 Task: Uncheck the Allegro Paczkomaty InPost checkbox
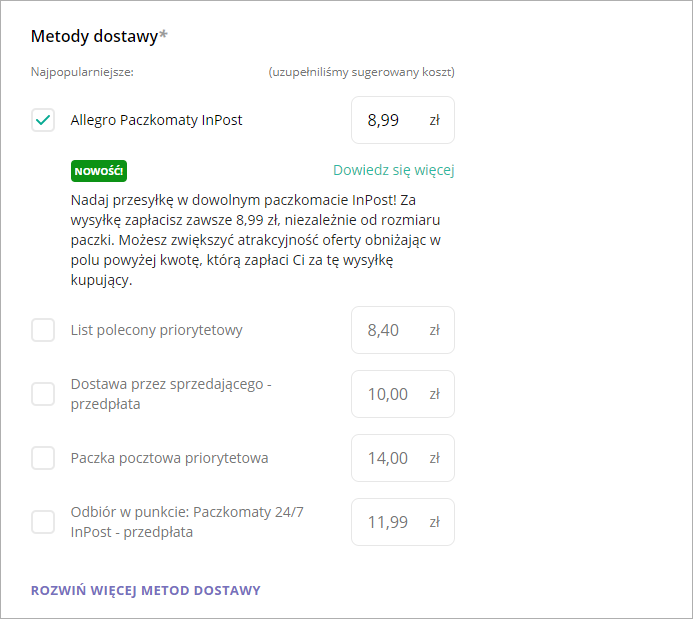pos(43,121)
